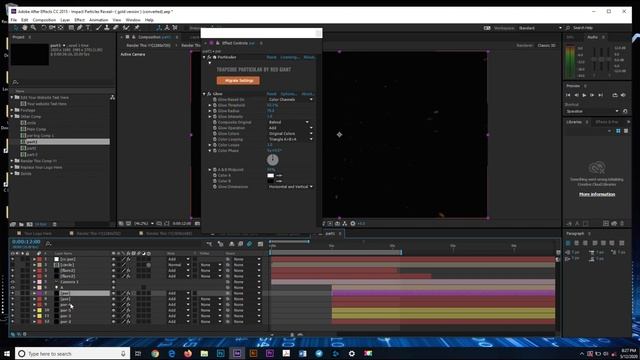This screenshot has width=640, height=360.
Task: Click the Windows Start button
Action: (x=7, y=353)
